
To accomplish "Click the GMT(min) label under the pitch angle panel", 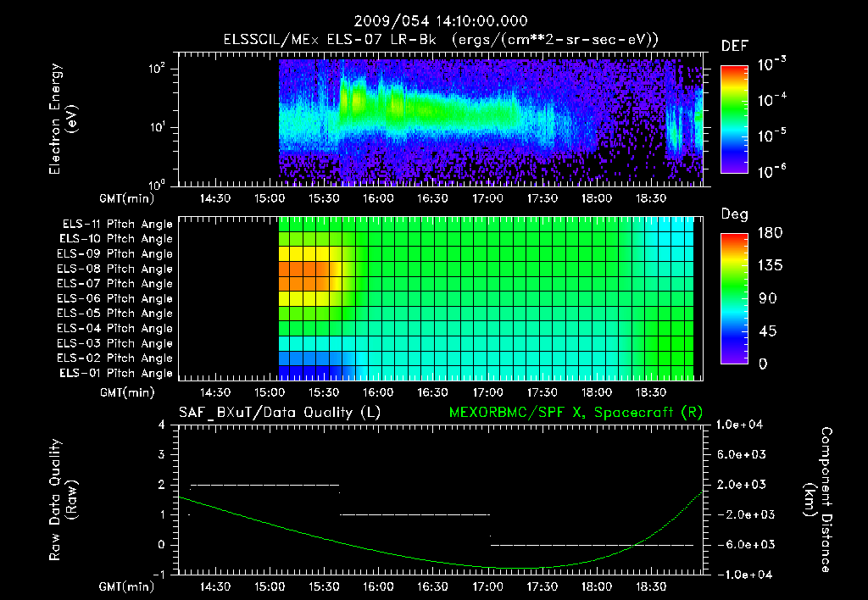I will pos(127,392).
